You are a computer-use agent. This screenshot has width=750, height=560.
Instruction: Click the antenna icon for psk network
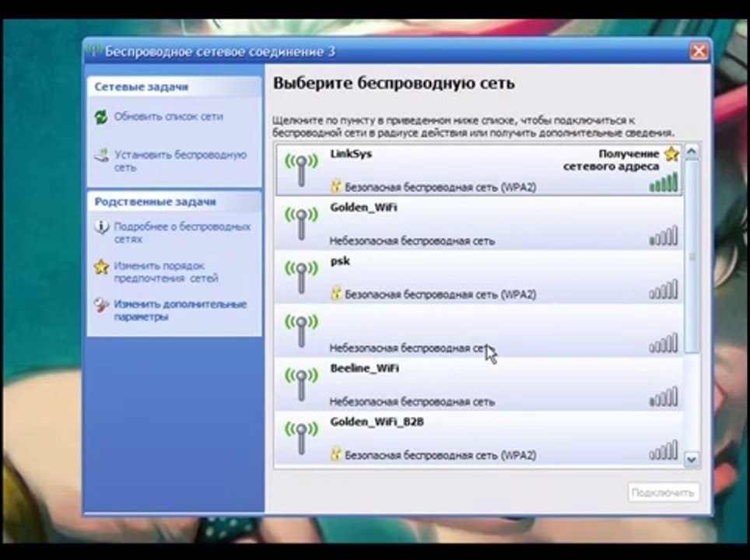[x=301, y=277]
